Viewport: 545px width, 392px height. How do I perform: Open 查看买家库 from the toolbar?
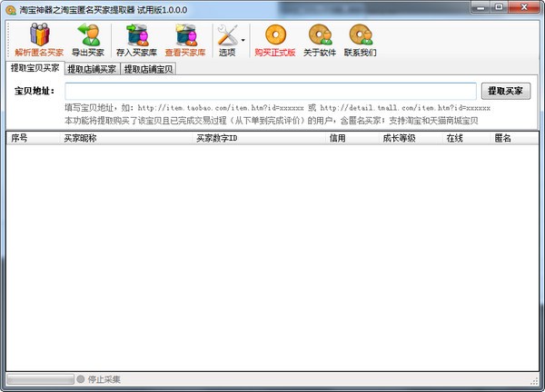pos(185,40)
